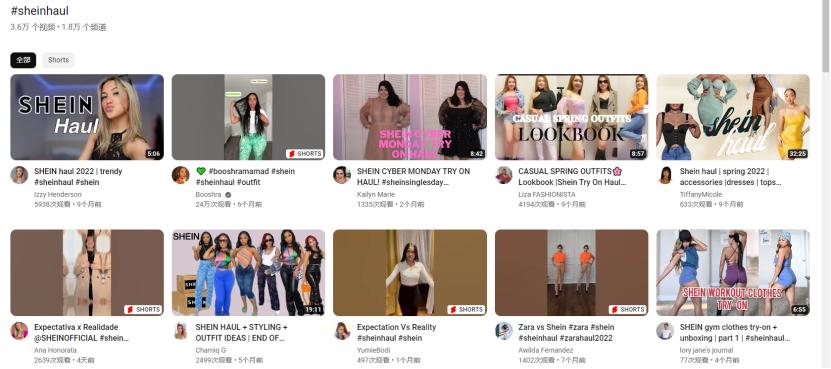Viewport: 831px width, 369px height.
Task: Open the Casual Spring Outfits Lookbook thumbnail
Action: click(571, 117)
